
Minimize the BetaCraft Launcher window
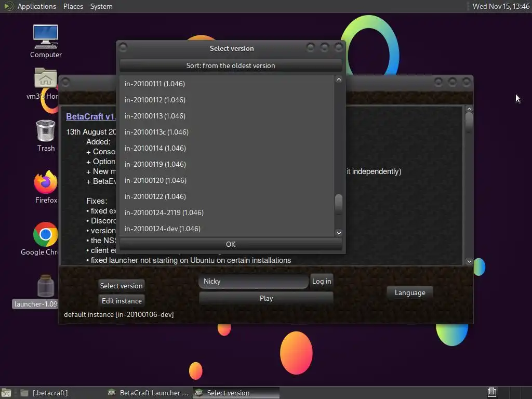[438, 82]
